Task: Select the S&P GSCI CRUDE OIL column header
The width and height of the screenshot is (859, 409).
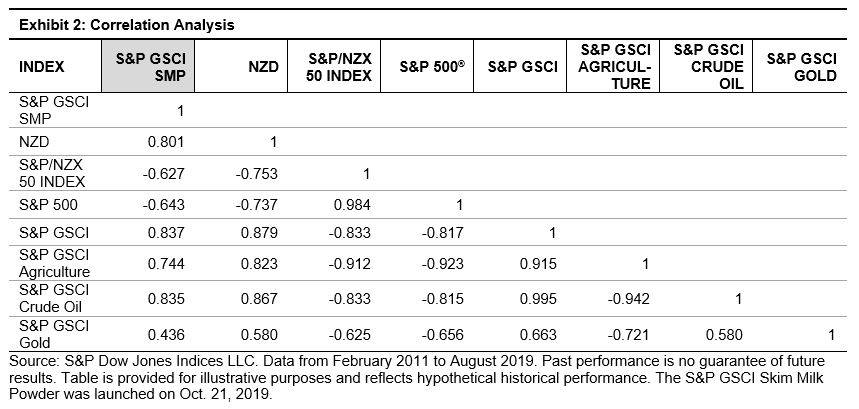Action: coord(709,67)
